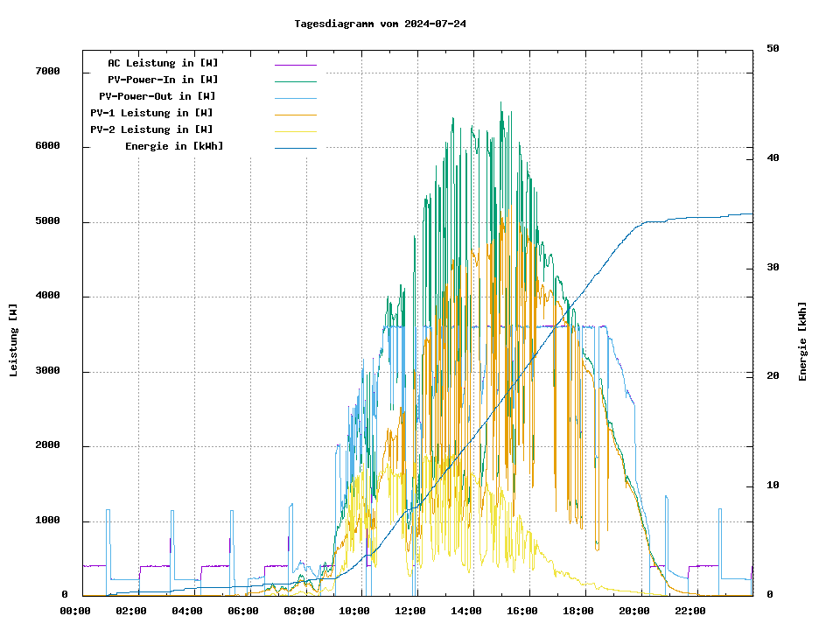Select the 22:00 time axis label
Image resolution: width=840 pixels, height=630 pixels.
[690, 611]
